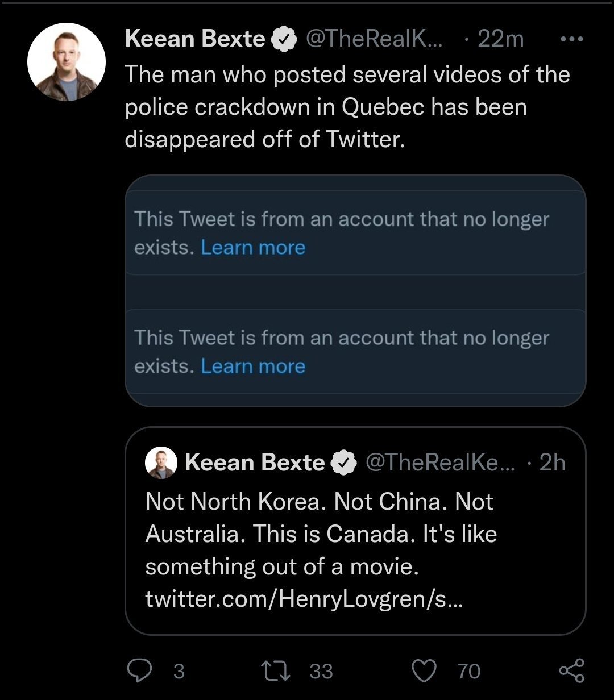Open the quoted tweet's 2h timestamp

click(552, 463)
